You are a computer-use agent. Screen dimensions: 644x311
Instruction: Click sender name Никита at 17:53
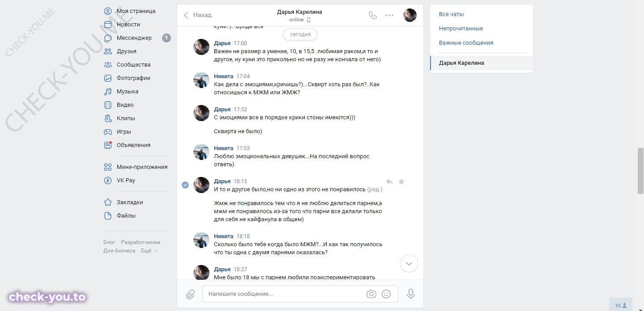coord(223,148)
